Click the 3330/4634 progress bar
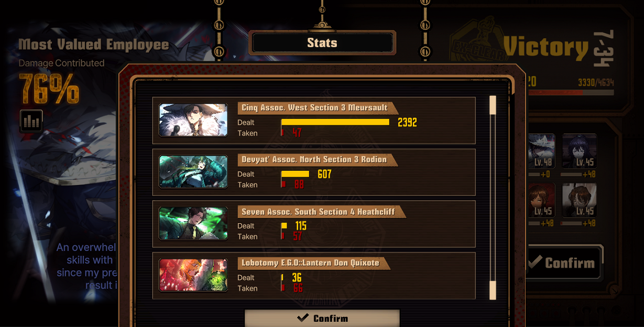 (x=571, y=93)
